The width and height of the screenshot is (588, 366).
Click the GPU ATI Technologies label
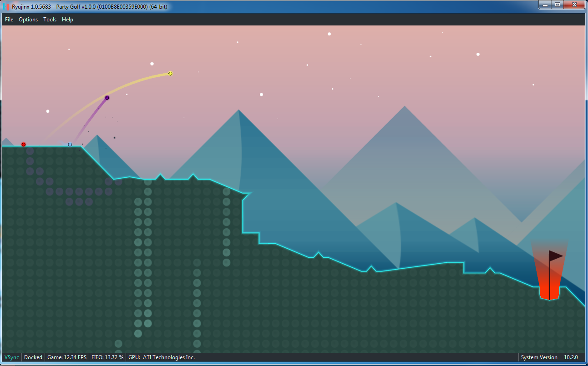click(162, 357)
